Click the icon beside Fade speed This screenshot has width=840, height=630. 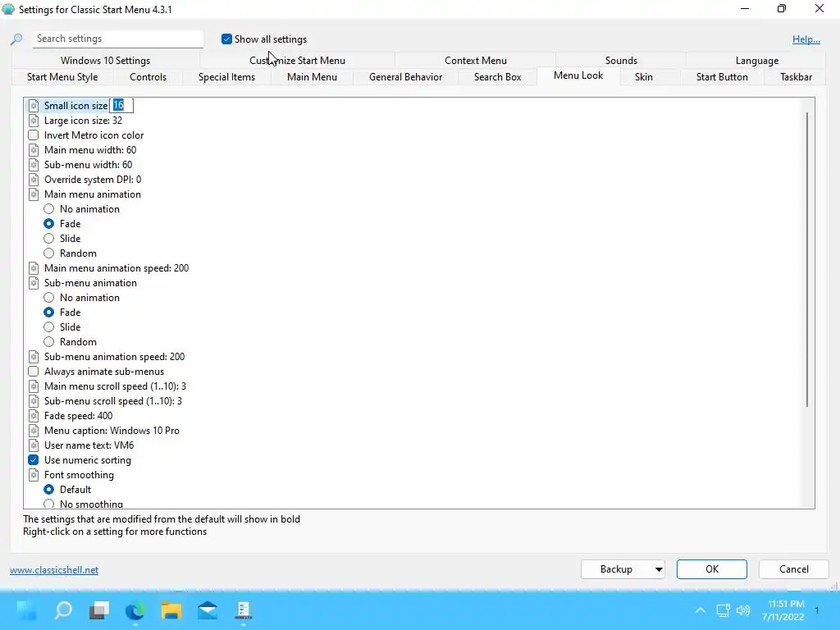pos(33,416)
